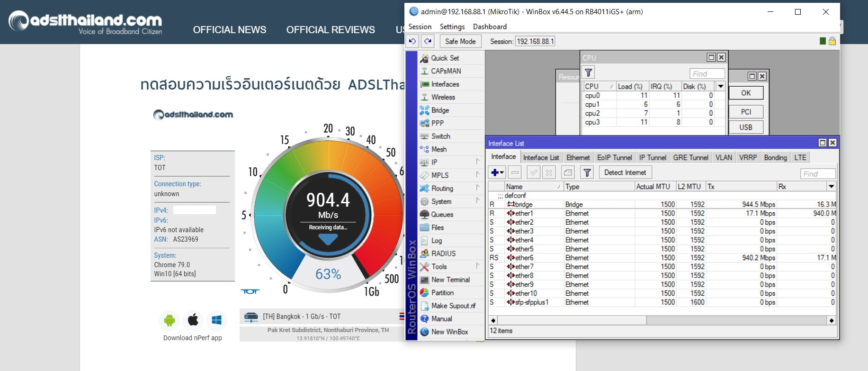This screenshot has width=868, height=371.
Task: Open OFFICIAL REVIEWS on adslthailand site
Action: 331,30
